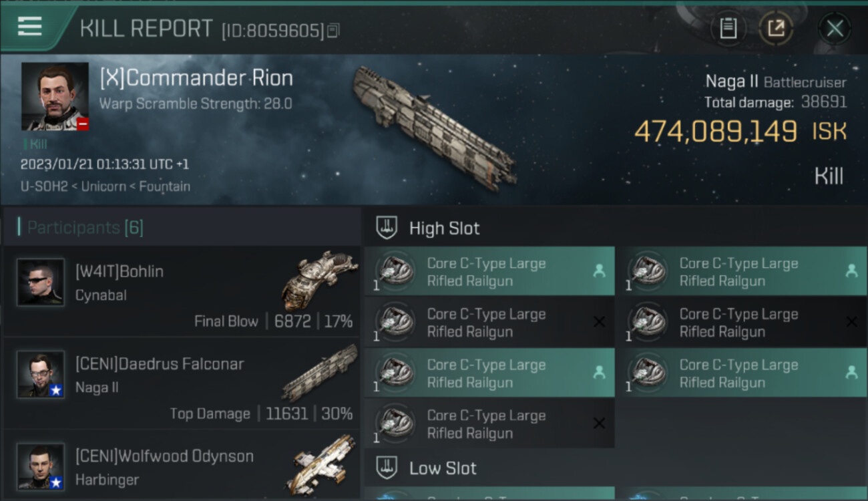Select the Low Slot shield icon
Screen dimensions: 868x501
coord(387,468)
